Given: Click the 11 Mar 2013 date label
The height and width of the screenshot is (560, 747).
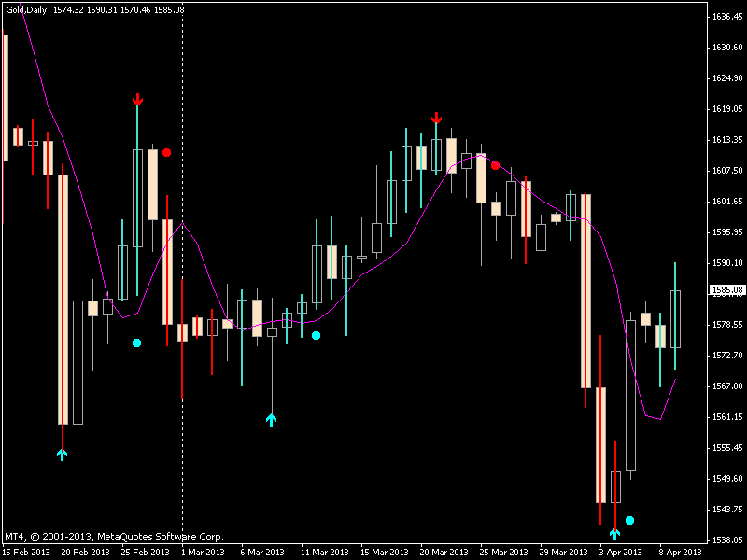Looking at the screenshot, I should coord(325,553).
